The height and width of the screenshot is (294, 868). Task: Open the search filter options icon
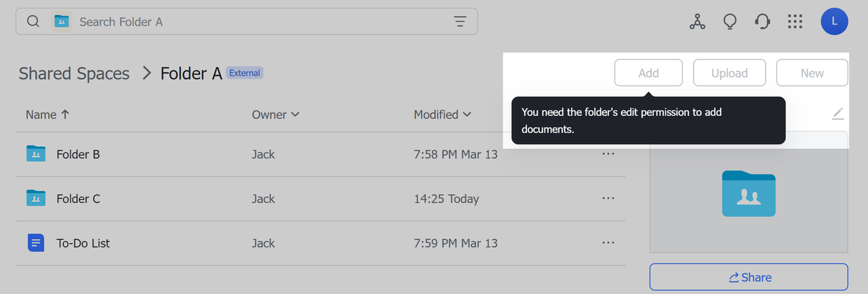click(x=460, y=22)
